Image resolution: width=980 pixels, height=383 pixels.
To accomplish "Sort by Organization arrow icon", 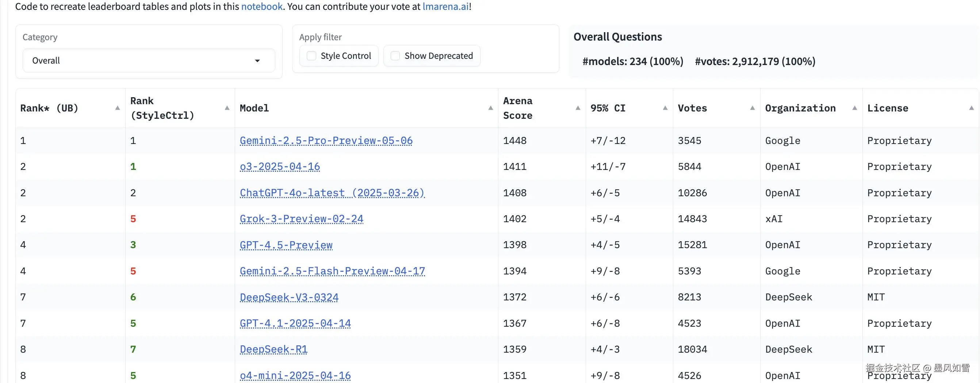I will [854, 108].
